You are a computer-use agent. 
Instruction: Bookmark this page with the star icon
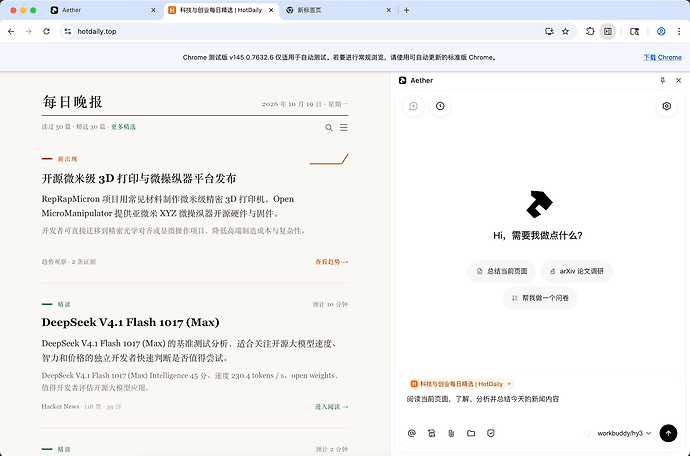[565, 31]
